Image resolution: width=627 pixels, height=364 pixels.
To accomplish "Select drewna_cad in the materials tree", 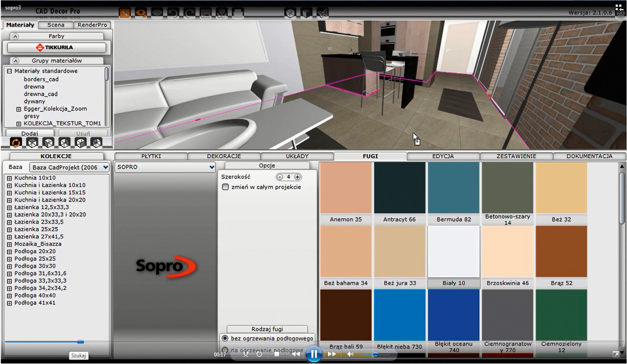I will tap(41, 94).
